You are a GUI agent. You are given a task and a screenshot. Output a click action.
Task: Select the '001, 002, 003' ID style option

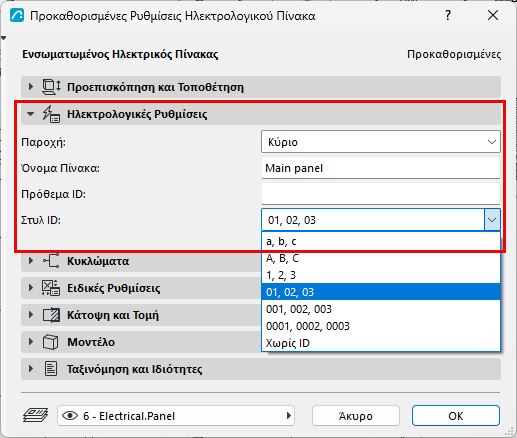(x=381, y=309)
